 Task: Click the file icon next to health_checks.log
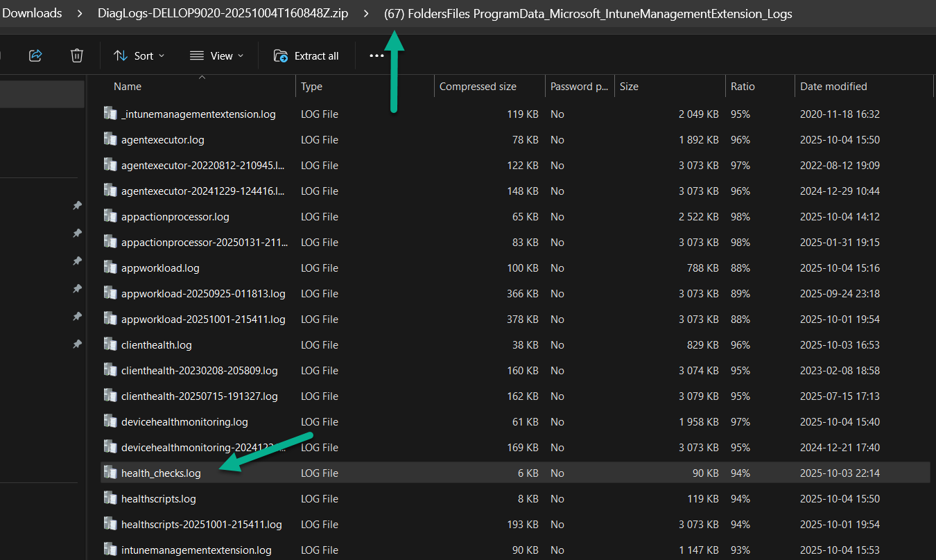click(110, 473)
